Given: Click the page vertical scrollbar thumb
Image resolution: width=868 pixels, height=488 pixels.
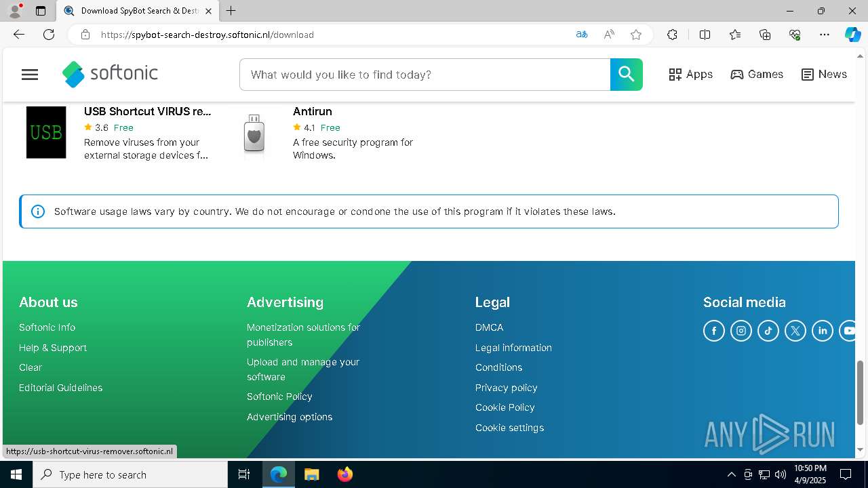Looking at the screenshot, I should pos(861,393).
